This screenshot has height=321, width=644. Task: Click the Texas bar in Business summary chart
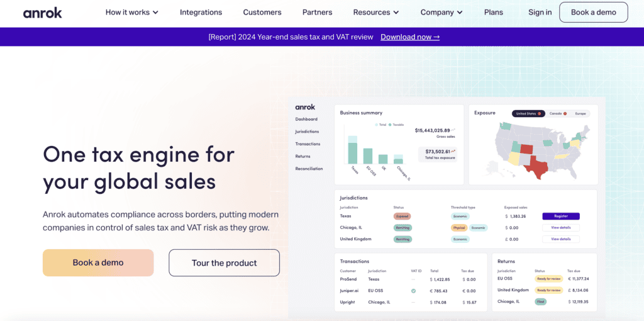point(352,150)
